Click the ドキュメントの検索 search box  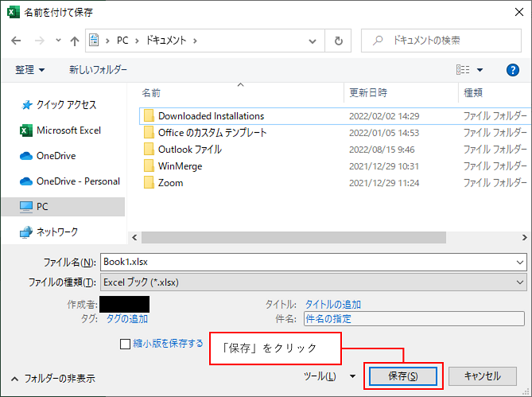click(441, 41)
